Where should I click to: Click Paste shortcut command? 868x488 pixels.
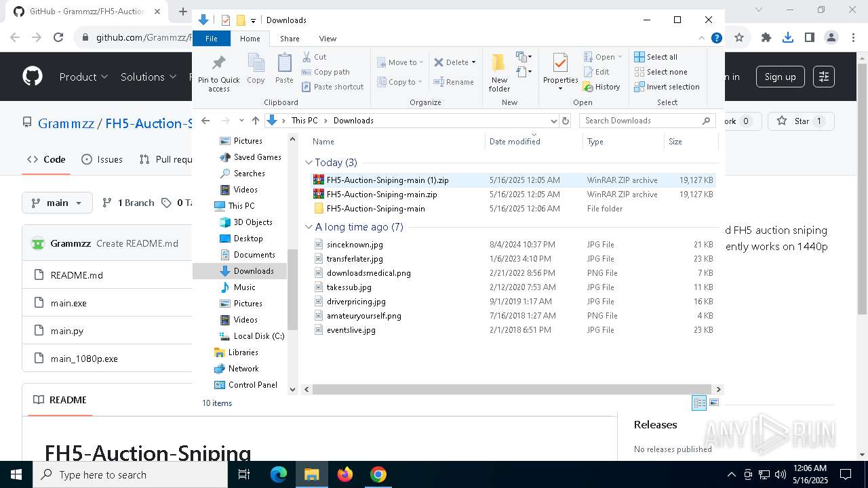click(x=332, y=87)
